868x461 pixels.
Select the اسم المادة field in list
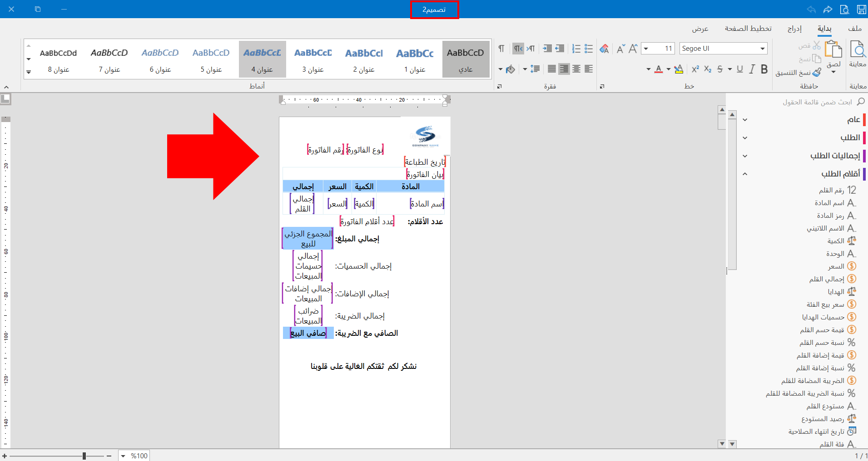pyautogui.click(x=829, y=203)
